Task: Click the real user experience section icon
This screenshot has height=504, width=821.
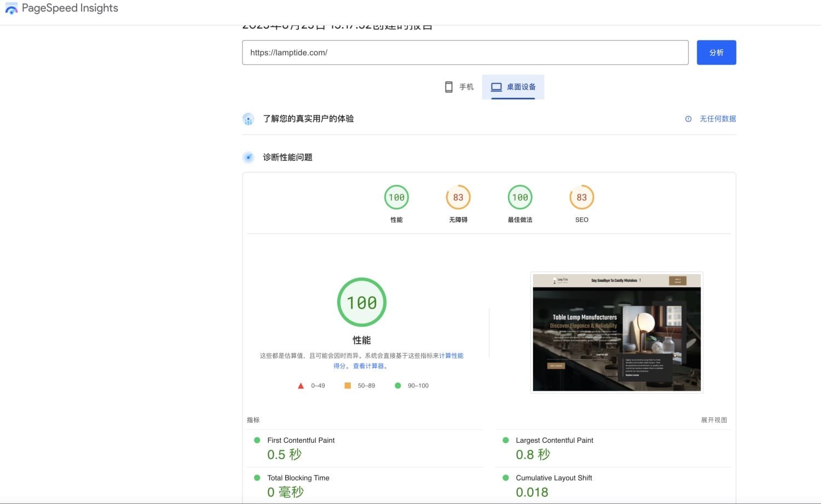Action: click(248, 119)
